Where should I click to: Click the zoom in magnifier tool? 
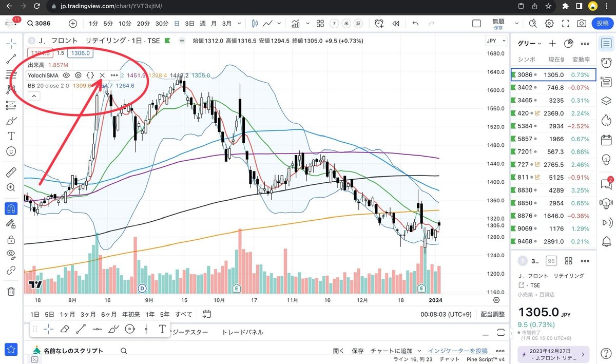(x=11, y=187)
